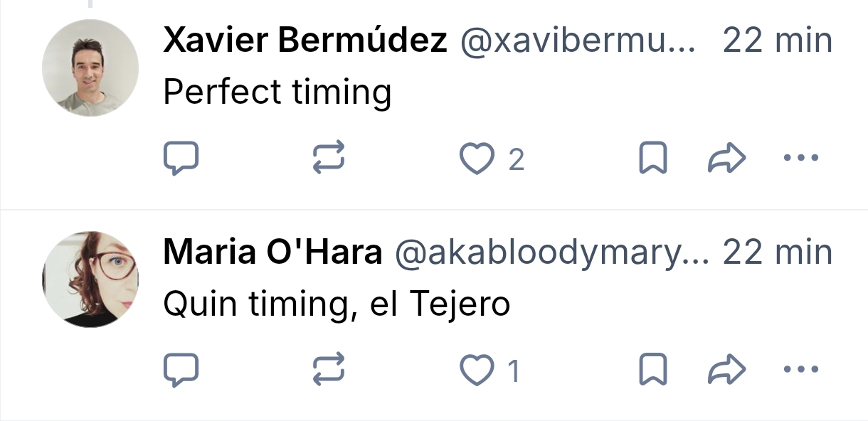Repost Maria O'Hara's "Quin timing" post

[329, 370]
